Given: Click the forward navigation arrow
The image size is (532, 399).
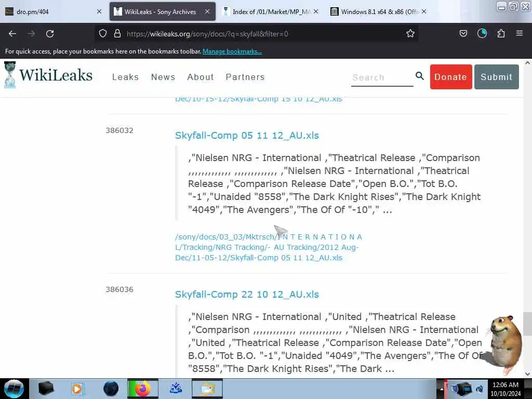Looking at the screenshot, I should 31,34.
